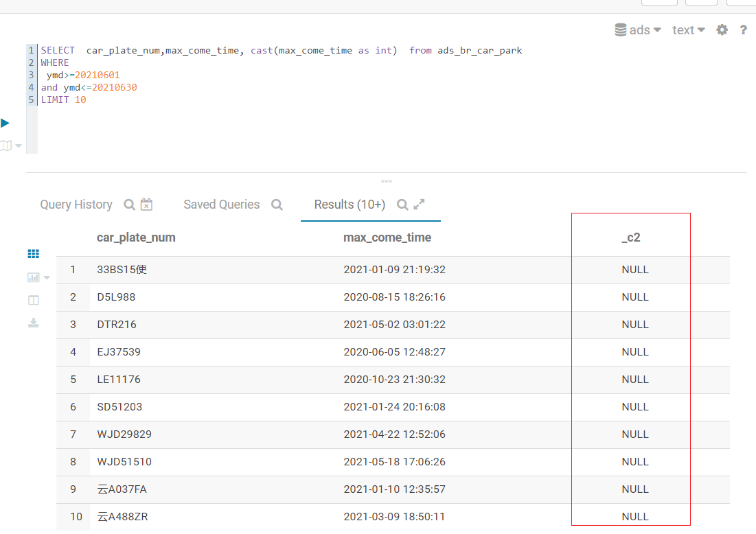This screenshot has height=534, width=756.
Task: Select cell D5L988
Action: pos(116,297)
